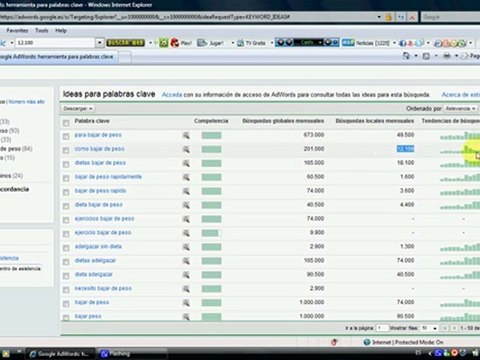
Task: Click the Google search box in browser
Action: [451, 17]
